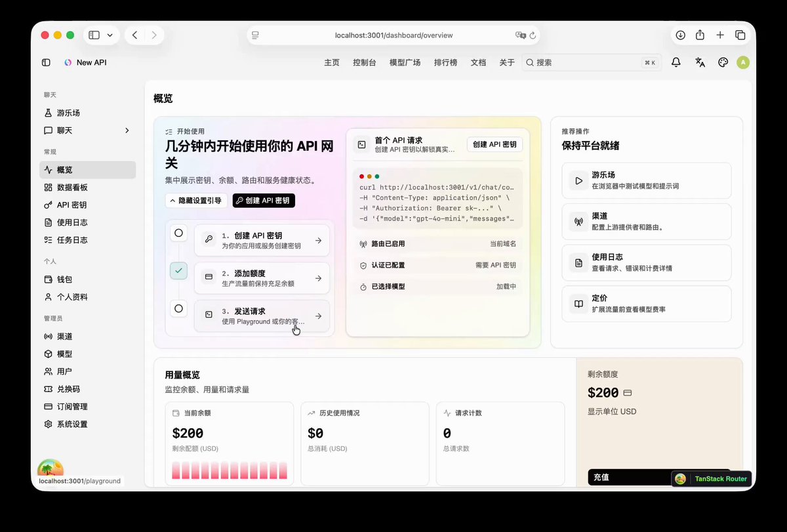Open 排行榜 in the top navigation
Screen dimensions: 787x532
445,63
